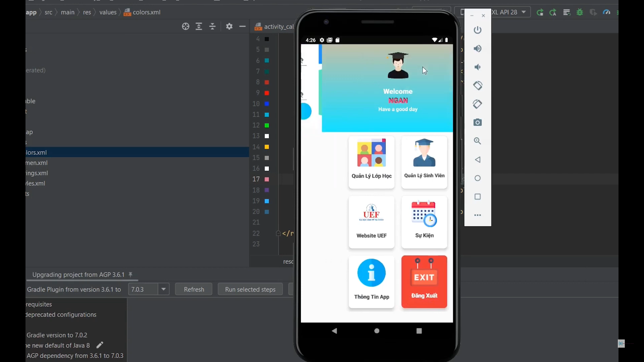Rotate emulator left
The width and height of the screenshot is (644, 362).
tap(478, 85)
